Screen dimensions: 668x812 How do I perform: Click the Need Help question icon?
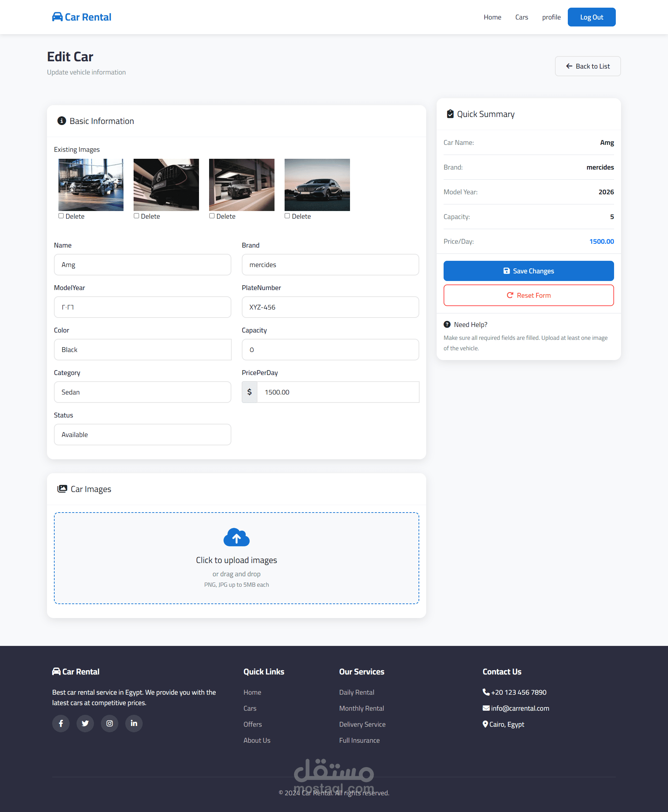tap(447, 325)
